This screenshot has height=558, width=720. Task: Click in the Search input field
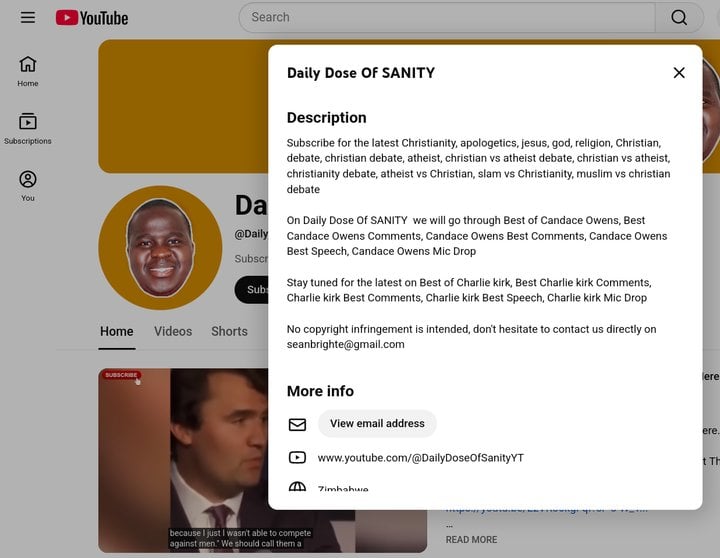pos(445,17)
